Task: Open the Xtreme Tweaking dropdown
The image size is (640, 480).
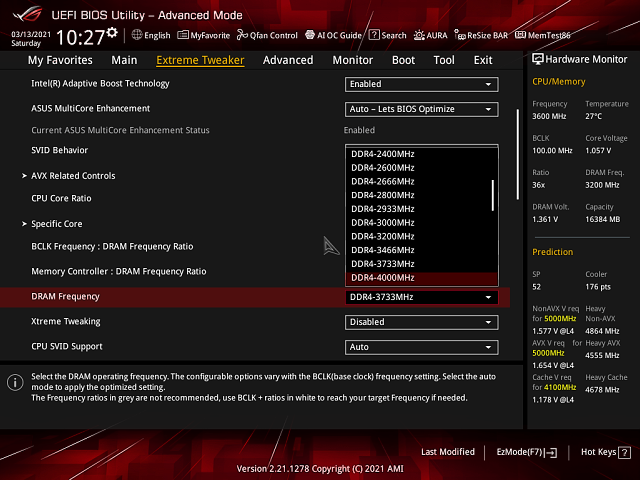Action: tap(421, 322)
